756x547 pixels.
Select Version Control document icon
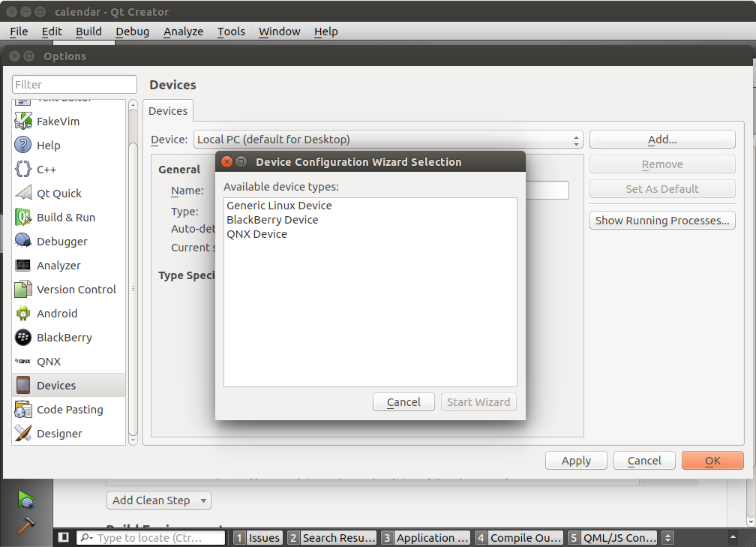pos(22,290)
